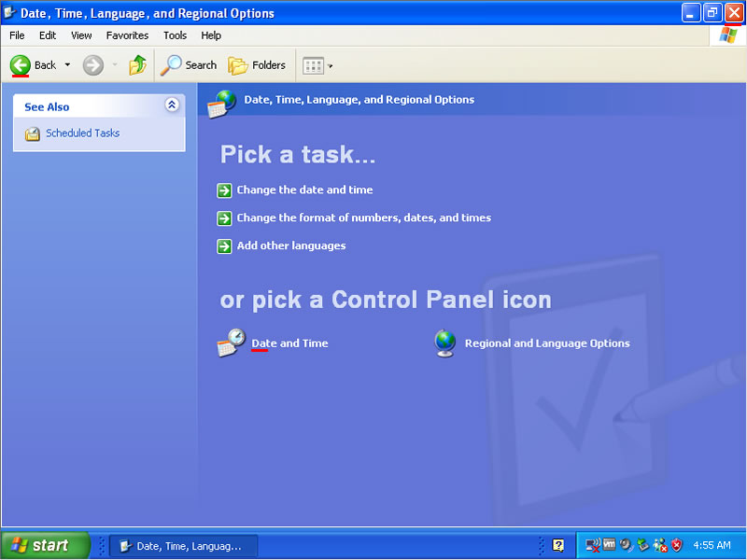Collapse the See Also panel
This screenshot has width=747, height=560.
click(x=172, y=105)
